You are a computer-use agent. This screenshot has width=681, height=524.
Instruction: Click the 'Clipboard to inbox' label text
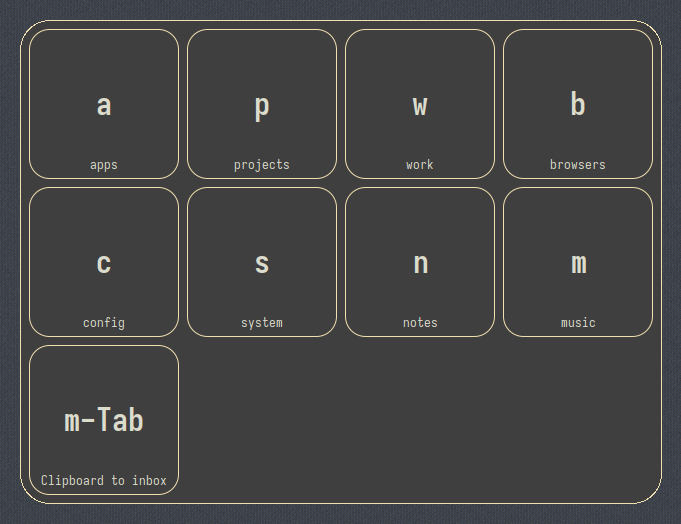[x=104, y=481]
